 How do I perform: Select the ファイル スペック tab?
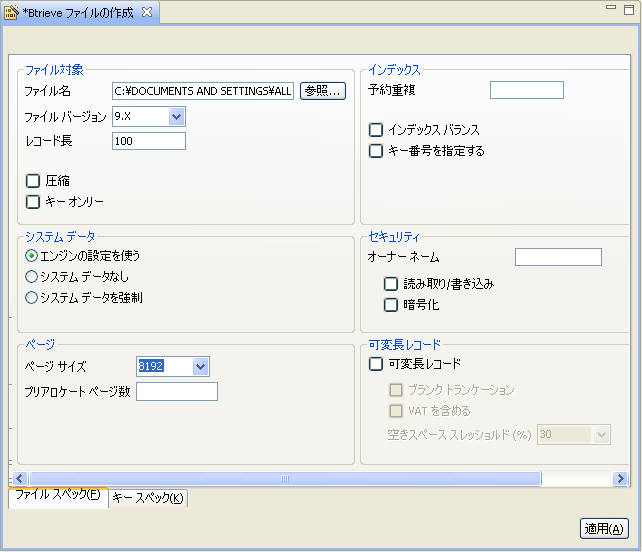pyautogui.click(x=57, y=496)
